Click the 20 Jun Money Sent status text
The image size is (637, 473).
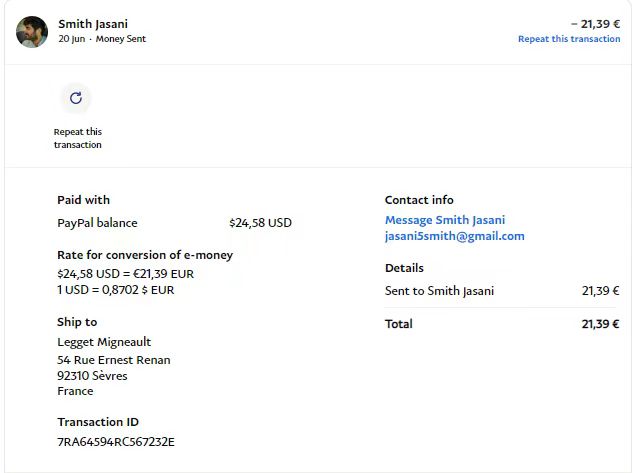[x=102, y=39]
